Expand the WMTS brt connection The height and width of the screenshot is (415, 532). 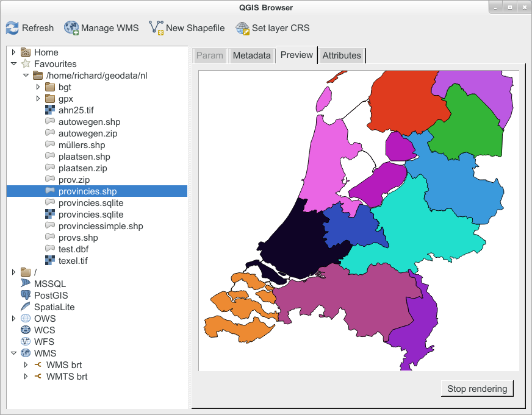26,377
